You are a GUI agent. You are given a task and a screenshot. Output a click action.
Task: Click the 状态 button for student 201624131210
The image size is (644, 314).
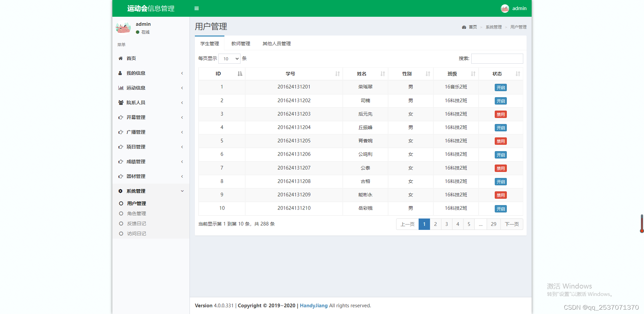[x=501, y=209]
